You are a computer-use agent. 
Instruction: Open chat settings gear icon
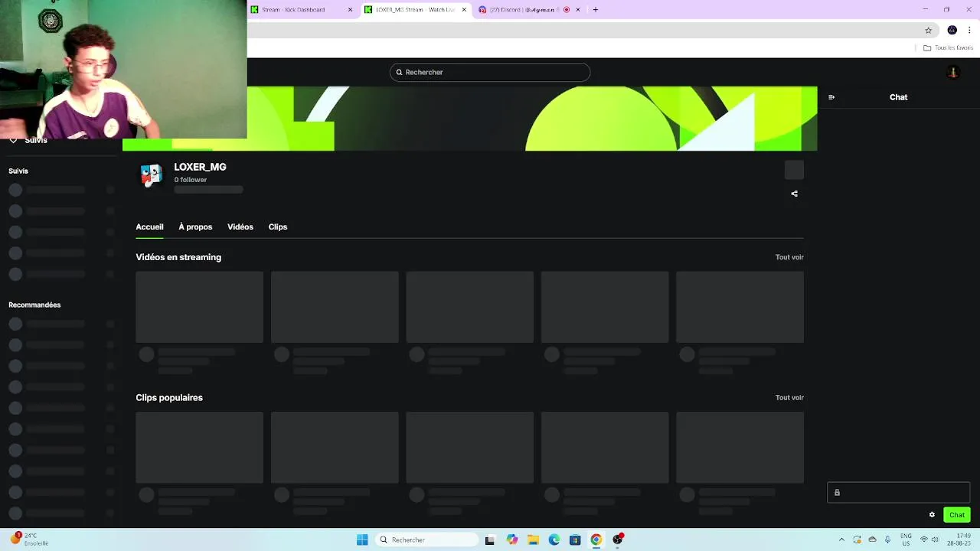tap(932, 515)
